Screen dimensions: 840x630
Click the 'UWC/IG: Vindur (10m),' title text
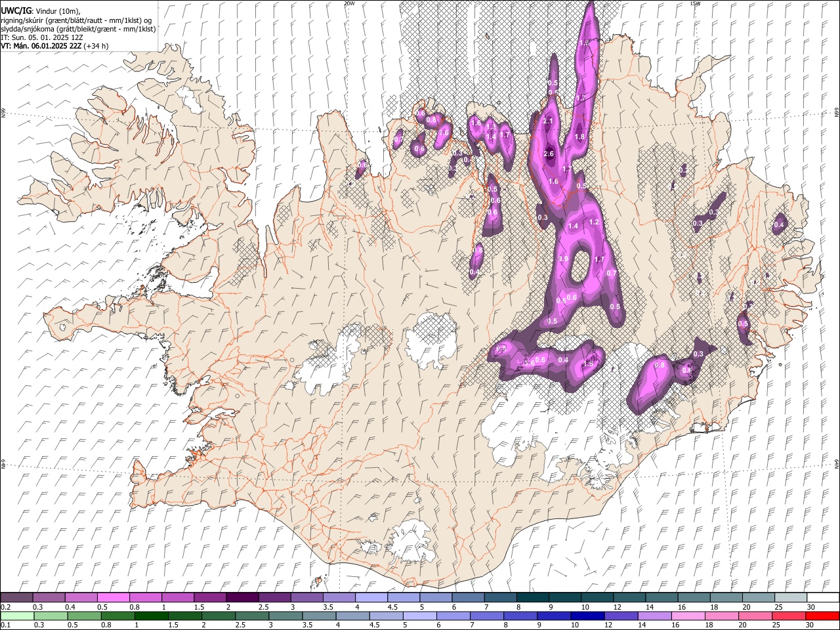click(41, 11)
